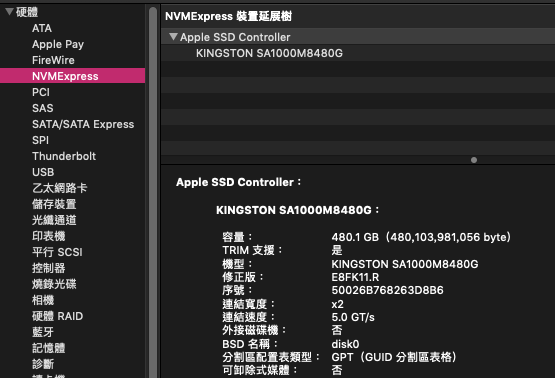Click the 容量 label
This screenshot has width=555, height=378.
point(237,237)
